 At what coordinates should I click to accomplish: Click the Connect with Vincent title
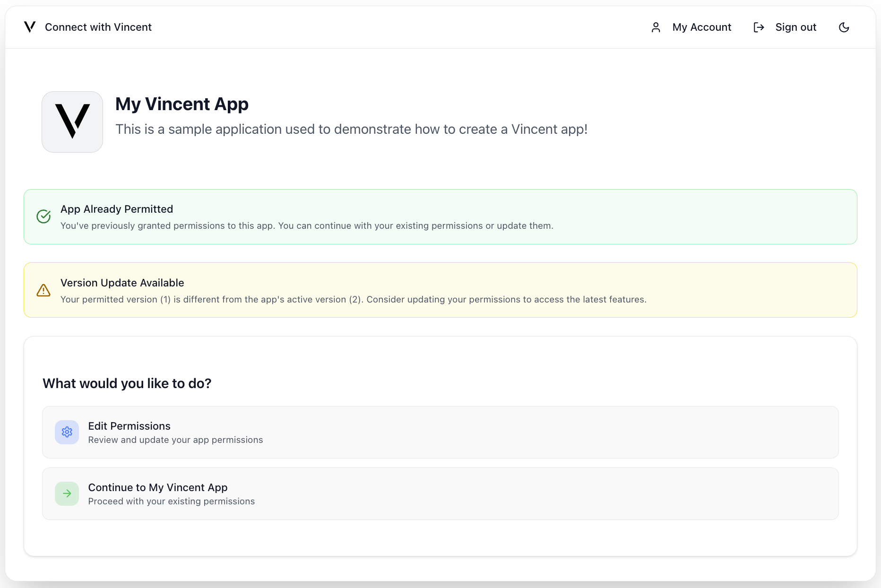tap(98, 27)
